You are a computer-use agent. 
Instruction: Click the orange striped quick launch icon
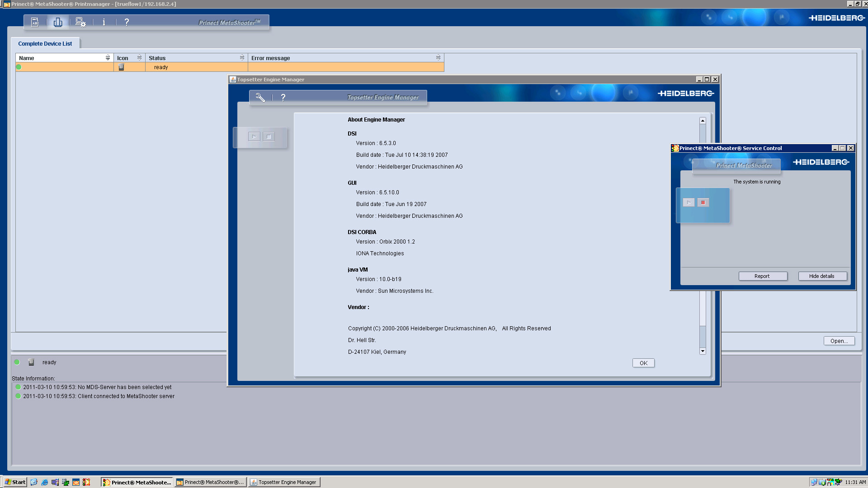tap(76, 482)
